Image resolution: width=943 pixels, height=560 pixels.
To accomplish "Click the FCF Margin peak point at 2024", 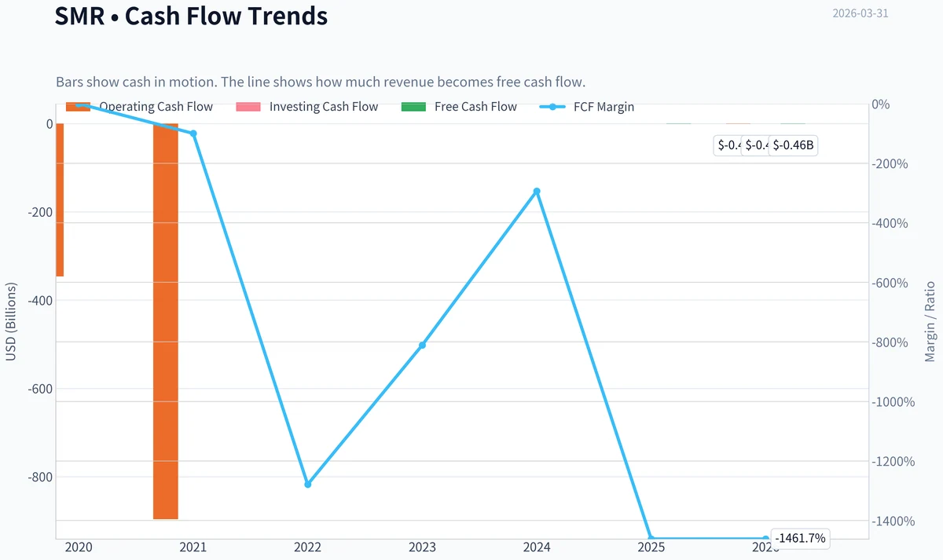I will pyautogui.click(x=537, y=192).
